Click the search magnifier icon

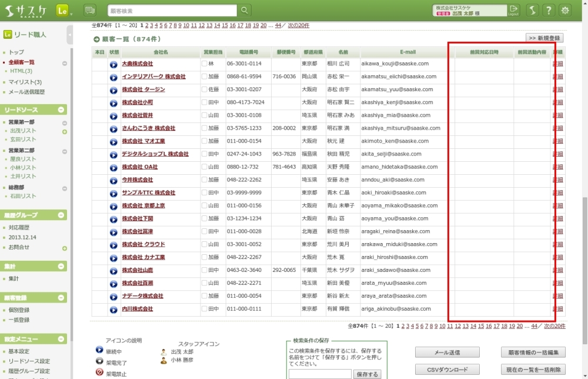[245, 11]
